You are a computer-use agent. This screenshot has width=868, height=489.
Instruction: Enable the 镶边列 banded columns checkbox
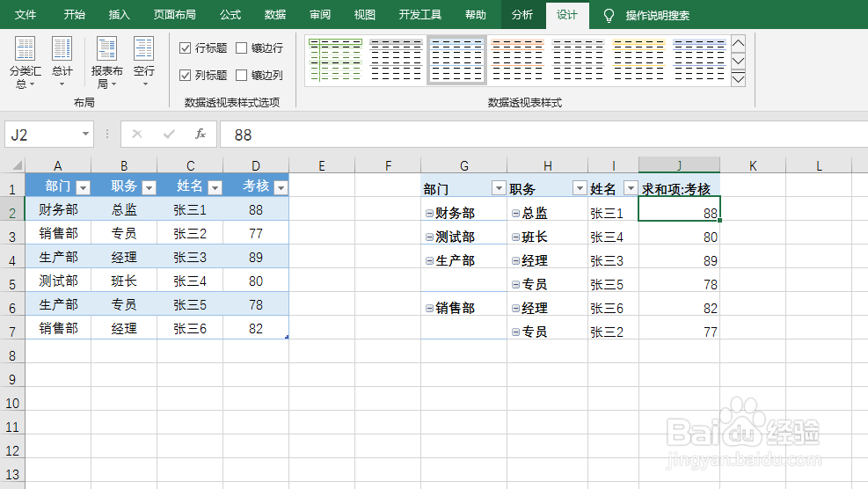[241, 75]
